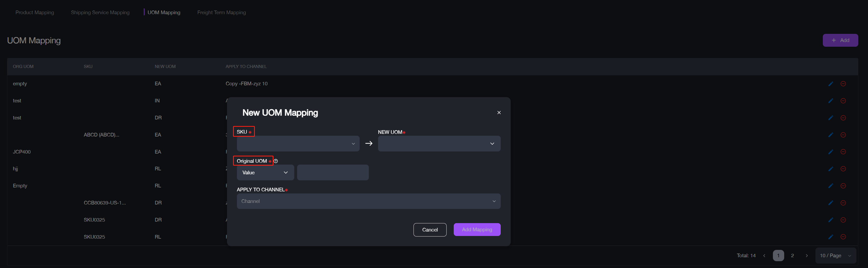Viewport: 868px width, 268px height.
Task: Edit the Copy -FBM-zyz 10 mapping row
Action: click(x=831, y=84)
